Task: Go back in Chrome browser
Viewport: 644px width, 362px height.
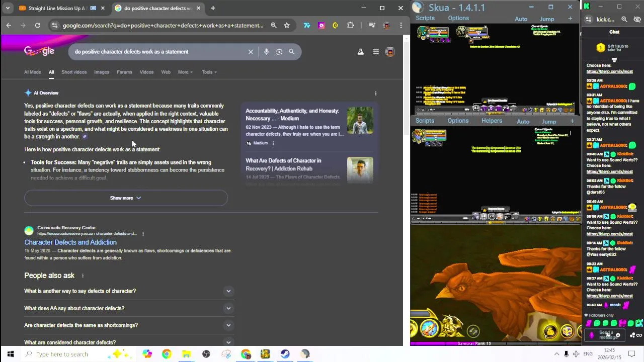Action: (x=9, y=25)
